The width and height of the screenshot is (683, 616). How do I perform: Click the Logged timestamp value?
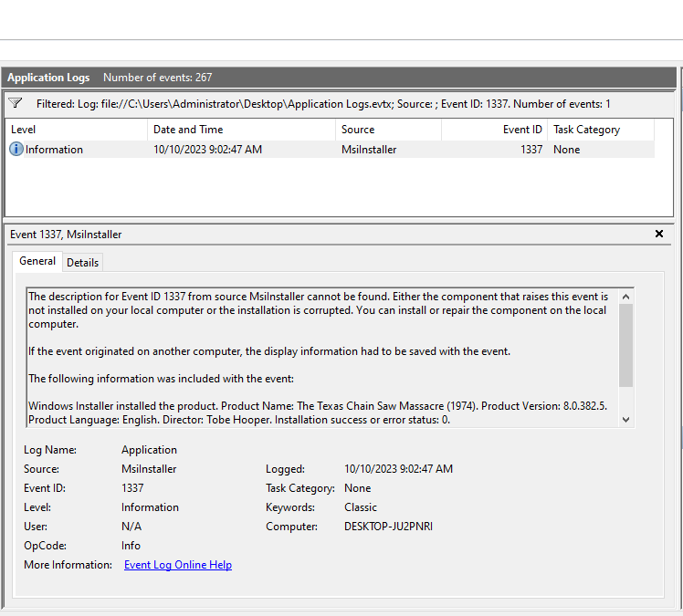(x=398, y=469)
